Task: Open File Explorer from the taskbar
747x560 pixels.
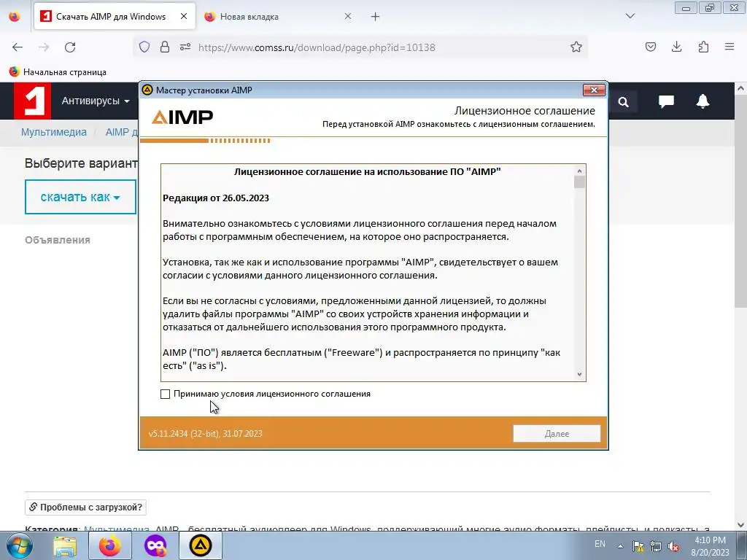Action: [65, 545]
